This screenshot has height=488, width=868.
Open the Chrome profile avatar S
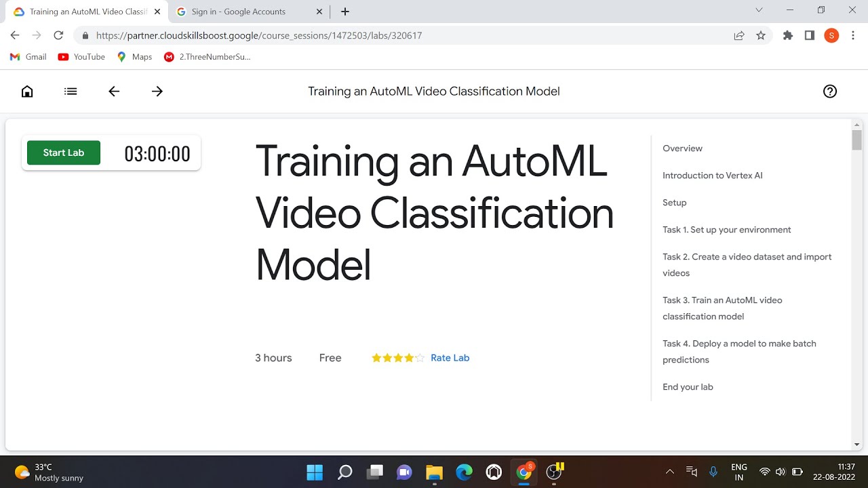click(x=831, y=35)
